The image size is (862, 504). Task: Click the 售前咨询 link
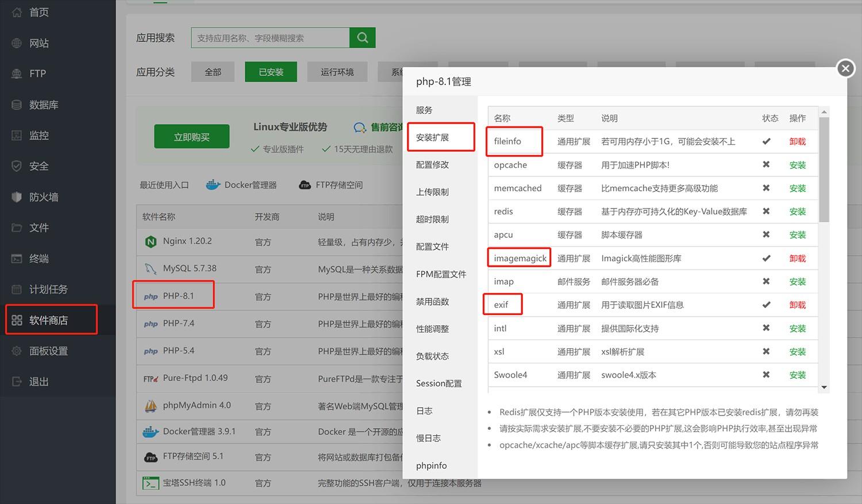pyautogui.click(x=379, y=127)
